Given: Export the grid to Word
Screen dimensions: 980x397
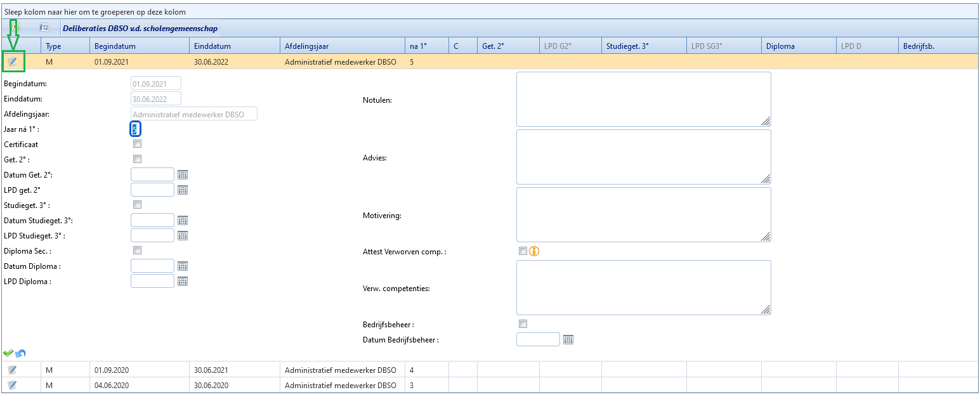Looking at the screenshot, I should point(44,28).
